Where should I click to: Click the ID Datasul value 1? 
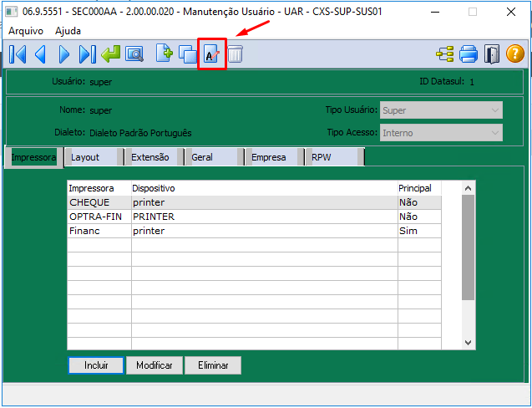point(472,82)
